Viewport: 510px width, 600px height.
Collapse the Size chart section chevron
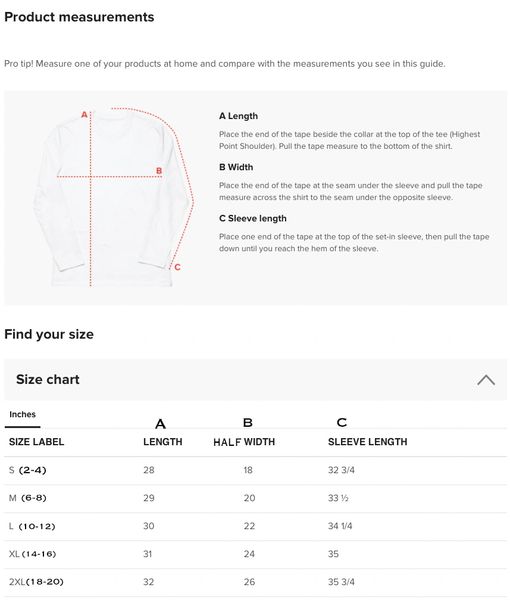486,380
